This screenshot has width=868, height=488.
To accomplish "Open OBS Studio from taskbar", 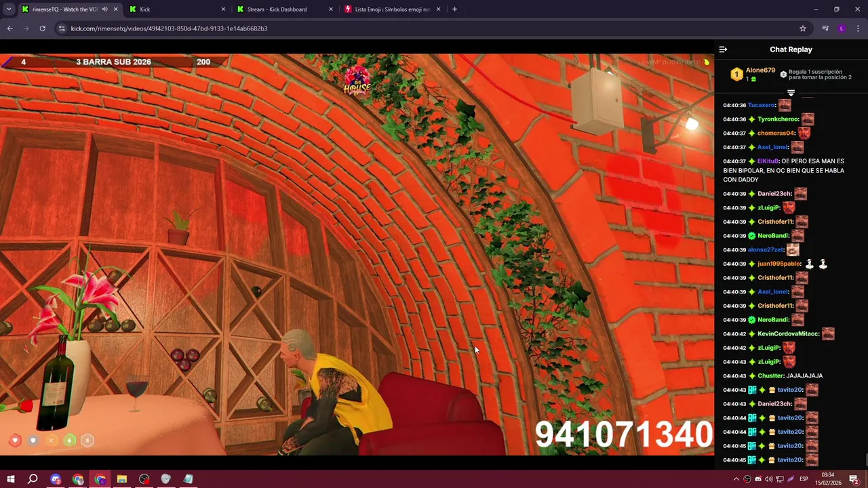I will click(144, 479).
